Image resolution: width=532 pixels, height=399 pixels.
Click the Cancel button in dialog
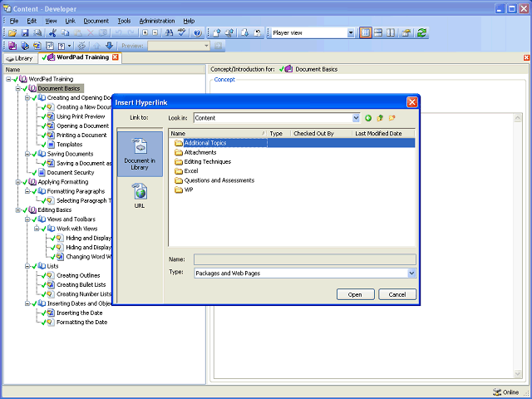tap(397, 294)
